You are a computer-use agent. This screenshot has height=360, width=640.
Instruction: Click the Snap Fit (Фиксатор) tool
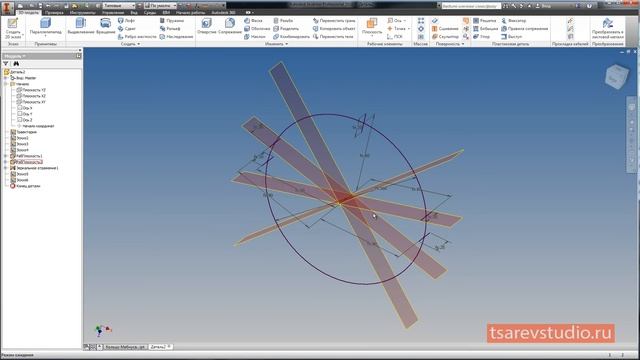513,20
